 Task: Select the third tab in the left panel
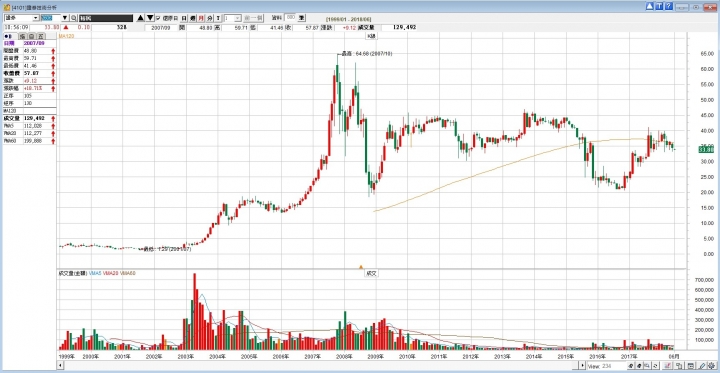click(31, 36)
